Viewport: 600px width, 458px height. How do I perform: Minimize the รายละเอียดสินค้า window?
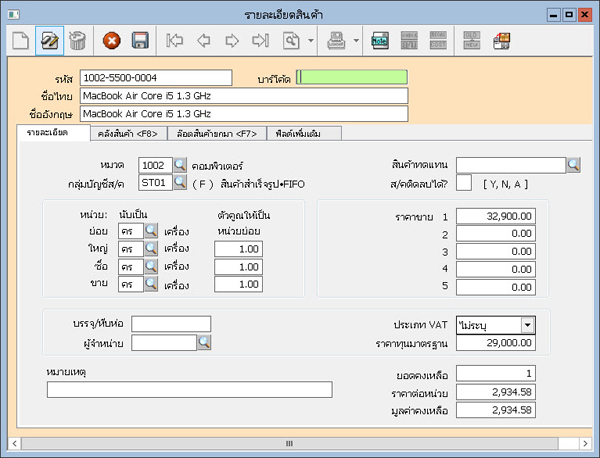553,15
